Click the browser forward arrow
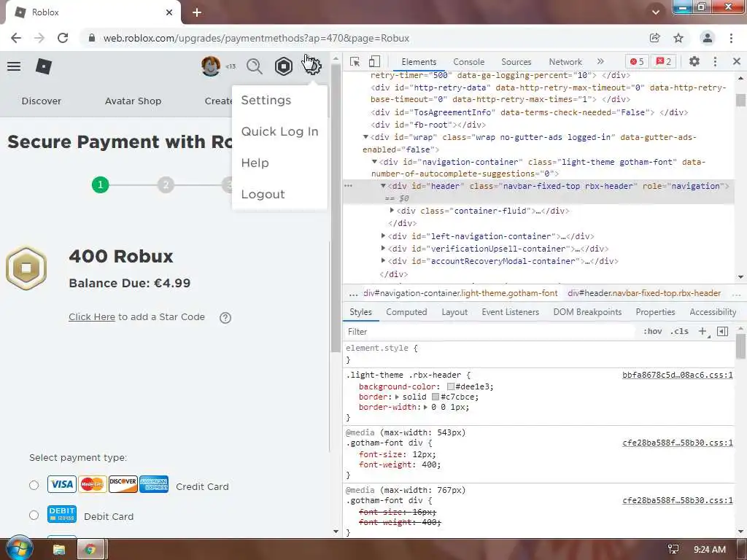Image resolution: width=747 pixels, height=560 pixels. [x=39, y=38]
